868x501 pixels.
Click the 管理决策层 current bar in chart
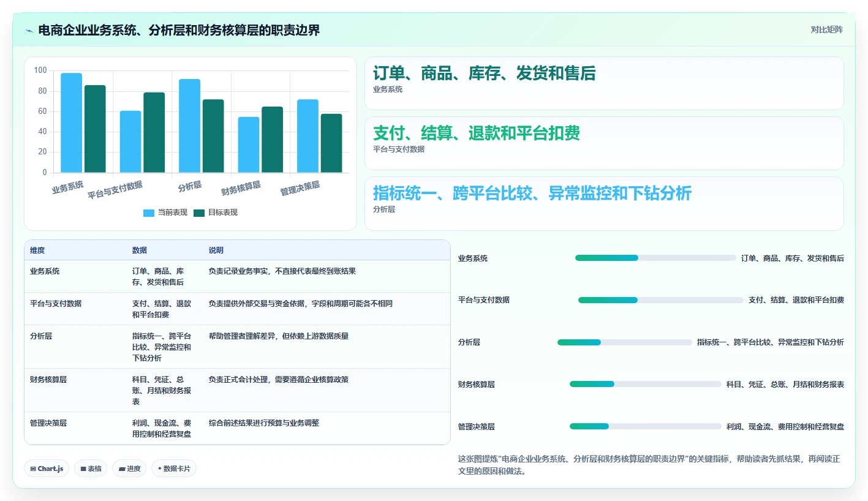tap(308, 136)
